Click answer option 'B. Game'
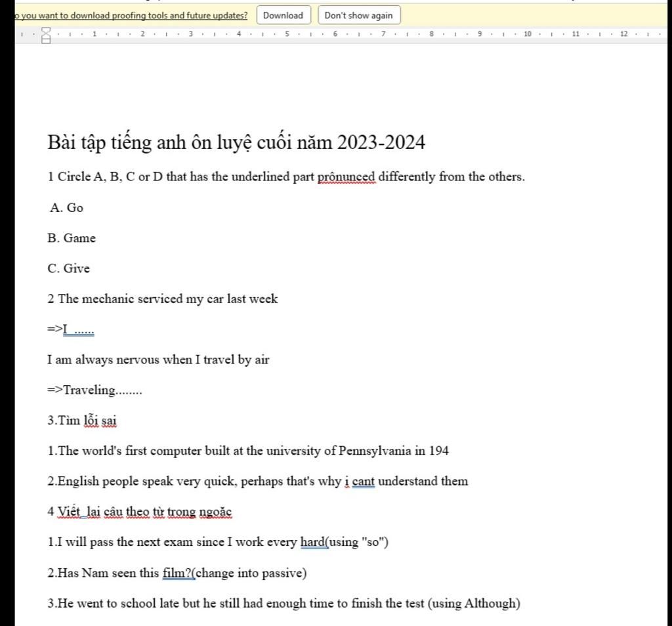 (72, 238)
